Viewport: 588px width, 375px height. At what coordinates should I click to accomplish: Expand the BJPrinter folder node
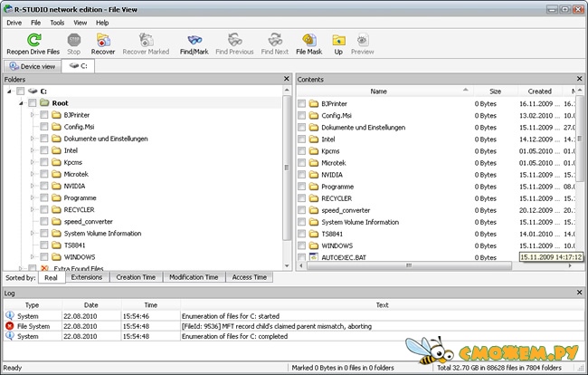click(x=33, y=114)
